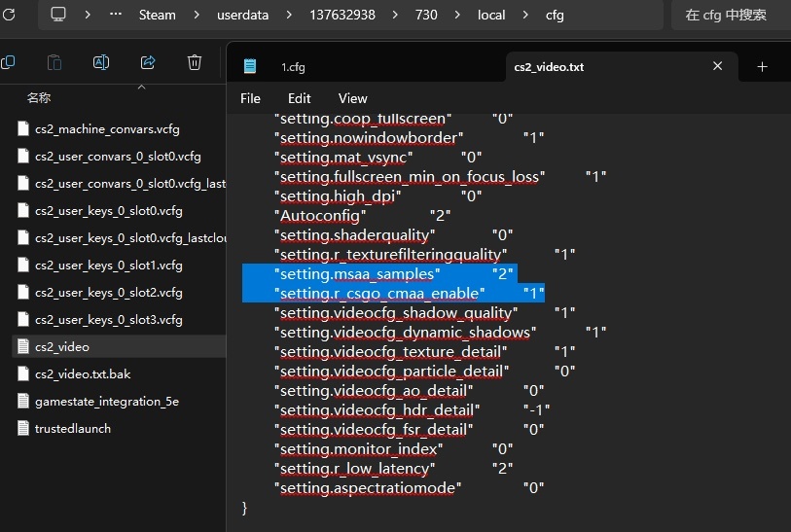Select the cs2_video file
791x532 pixels.
pyautogui.click(x=119, y=347)
